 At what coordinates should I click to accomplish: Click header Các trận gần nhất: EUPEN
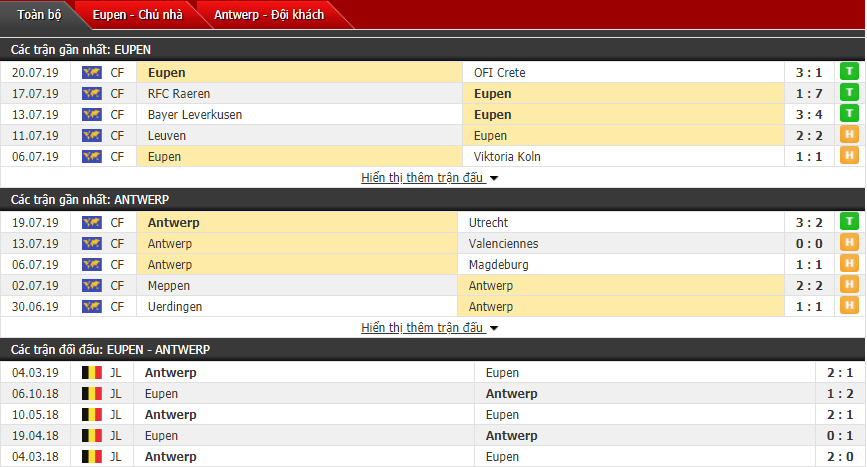point(81,50)
